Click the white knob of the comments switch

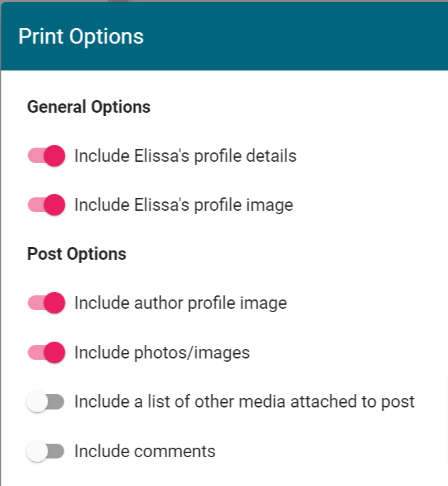(38, 451)
